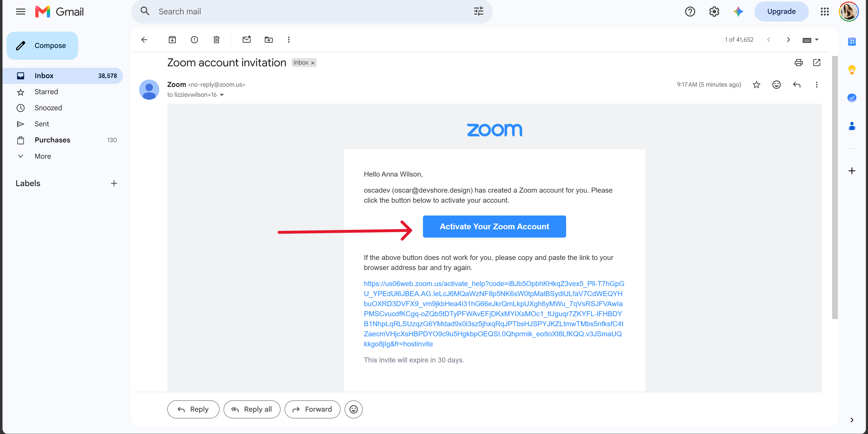Viewport: 868px width, 434px height.
Task: Mark as unread using the envelope icon
Action: pyautogui.click(x=247, y=39)
